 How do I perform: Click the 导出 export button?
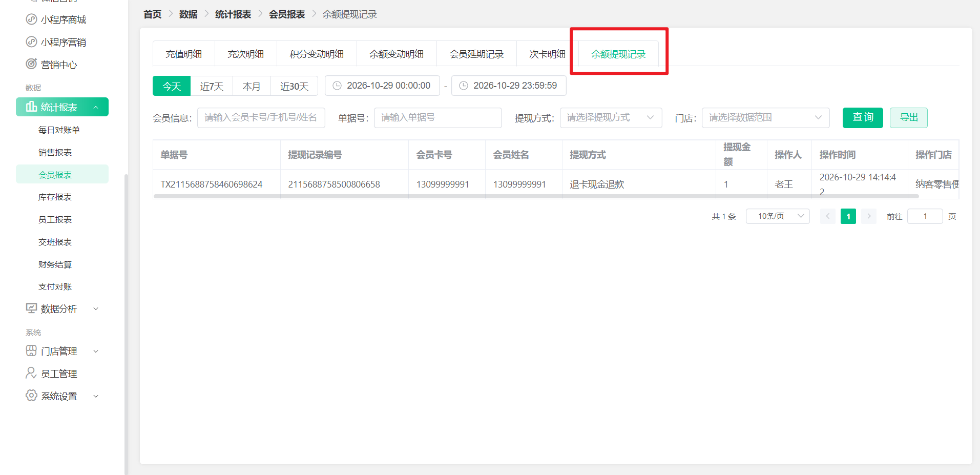(909, 118)
